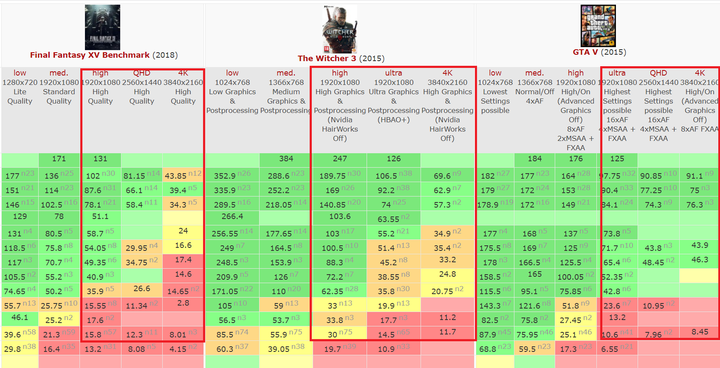
Task: Click the 24.8 yellow cell
Action: point(448,276)
